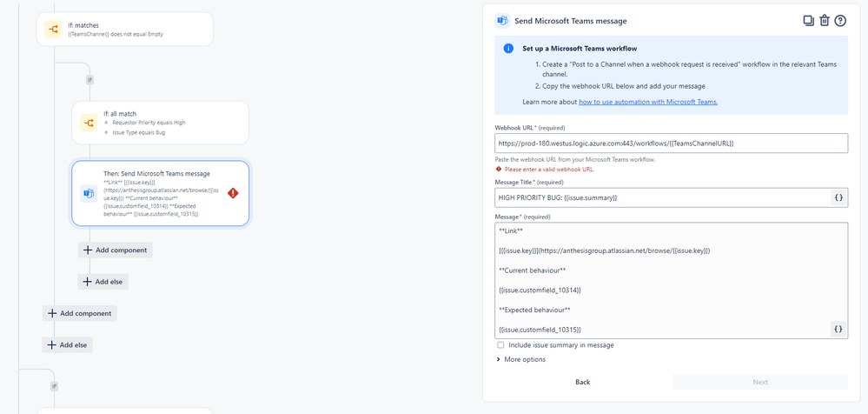Select the If: all match condition card
Viewport: 868px width, 414px height.
[160, 123]
